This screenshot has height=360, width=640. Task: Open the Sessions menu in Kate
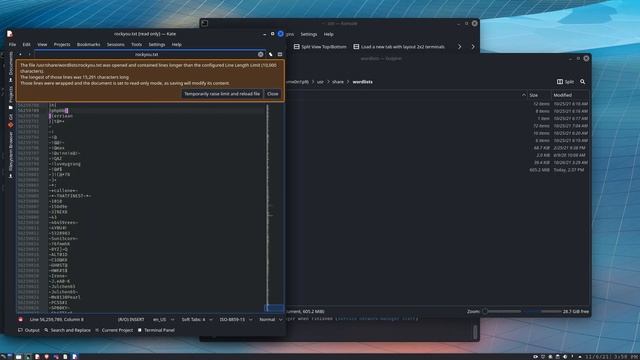tap(116, 44)
